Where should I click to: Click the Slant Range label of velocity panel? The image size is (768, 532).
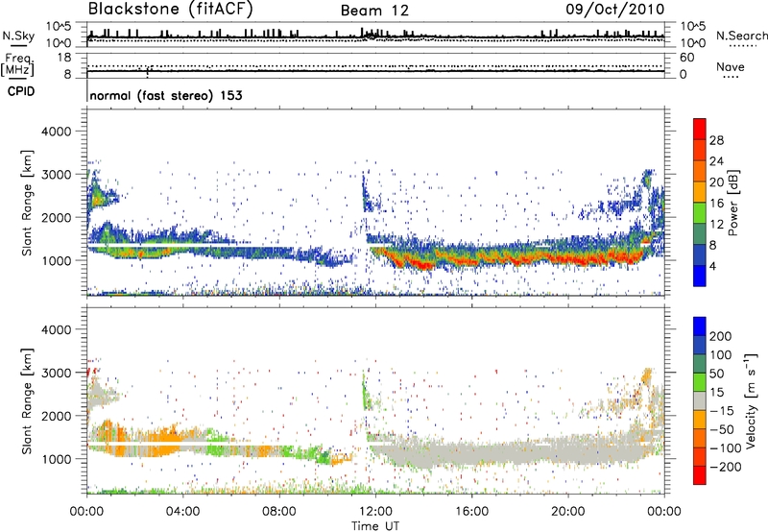[27, 401]
